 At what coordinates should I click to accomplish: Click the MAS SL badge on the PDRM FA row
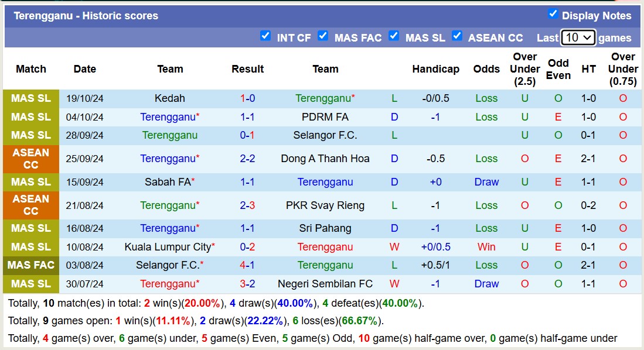[30, 117]
